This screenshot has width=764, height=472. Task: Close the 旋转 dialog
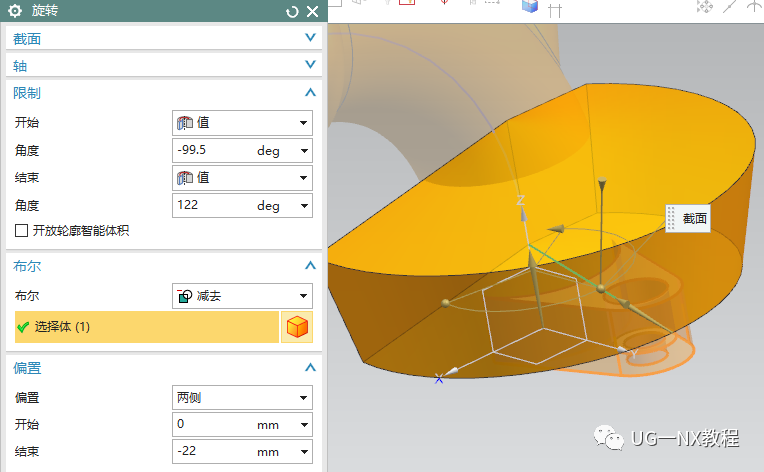point(312,12)
